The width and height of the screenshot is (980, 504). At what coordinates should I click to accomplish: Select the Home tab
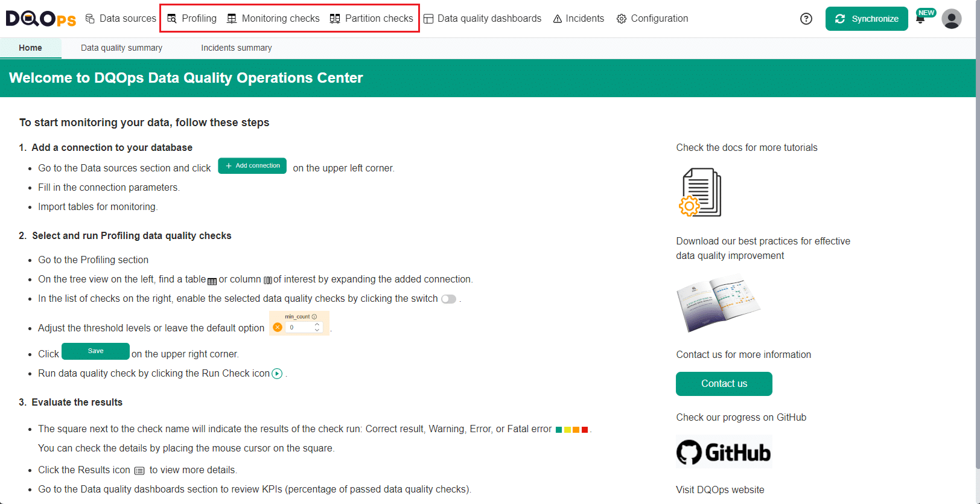pyautogui.click(x=30, y=48)
